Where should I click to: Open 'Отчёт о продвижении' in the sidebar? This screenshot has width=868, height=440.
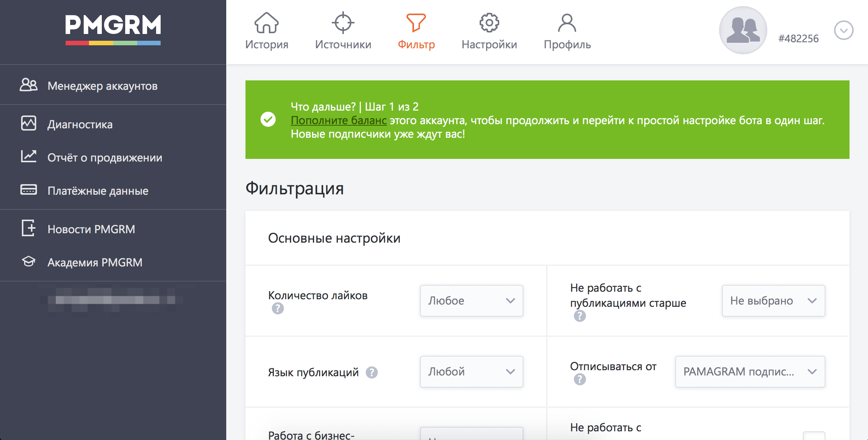(x=104, y=157)
